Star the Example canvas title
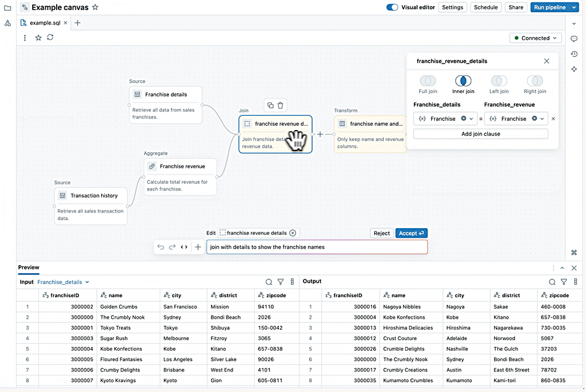Screen dimensions: 586x392 [94, 7]
